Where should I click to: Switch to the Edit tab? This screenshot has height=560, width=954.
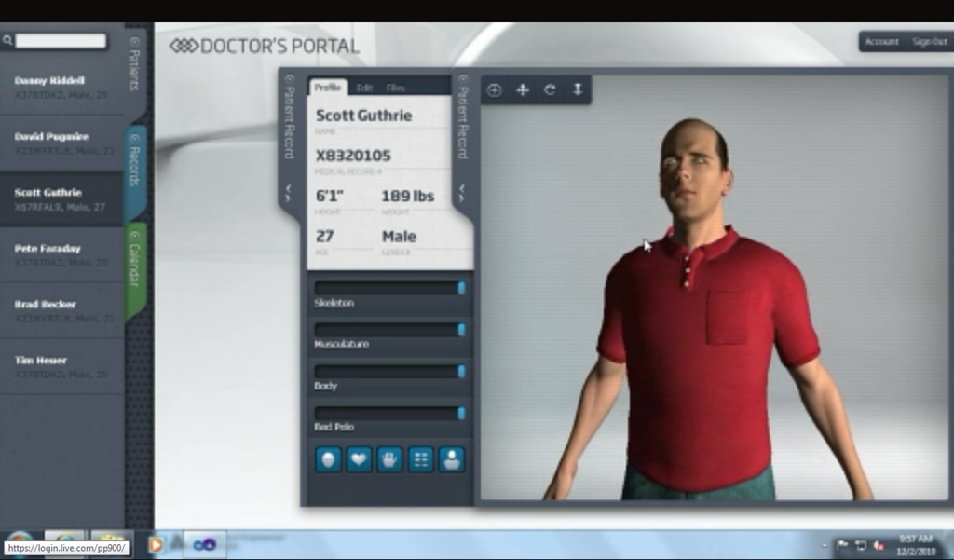click(364, 88)
